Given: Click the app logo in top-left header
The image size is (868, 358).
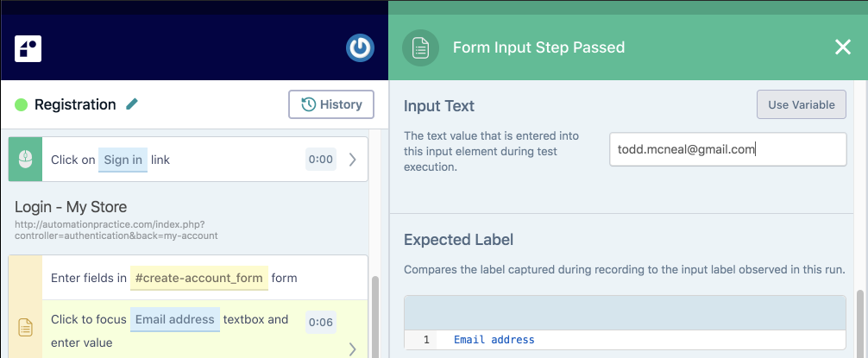Looking at the screenshot, I should 28,48.
